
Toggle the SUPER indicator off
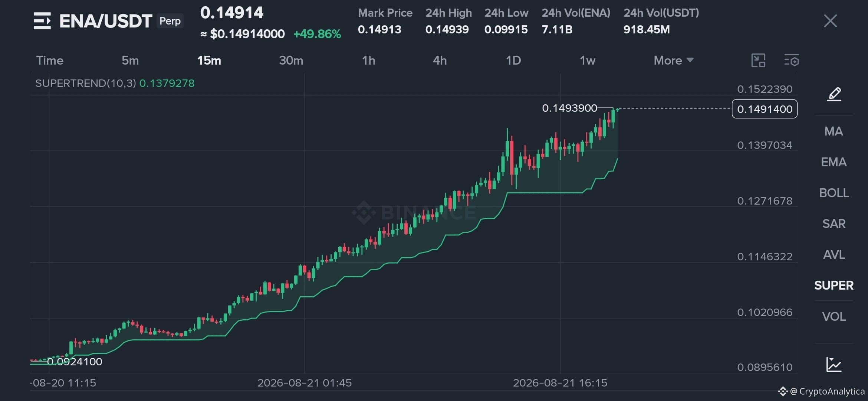click(x=834, y=286)
